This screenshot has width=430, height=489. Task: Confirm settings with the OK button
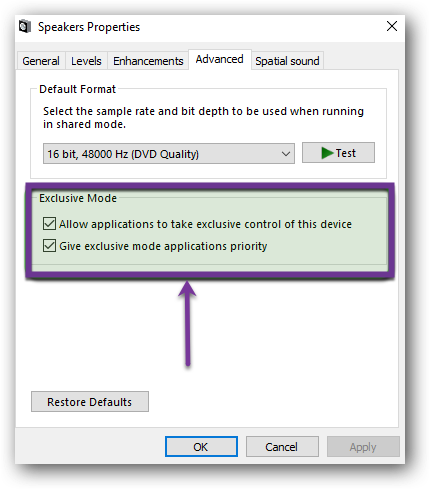point(201,447)
